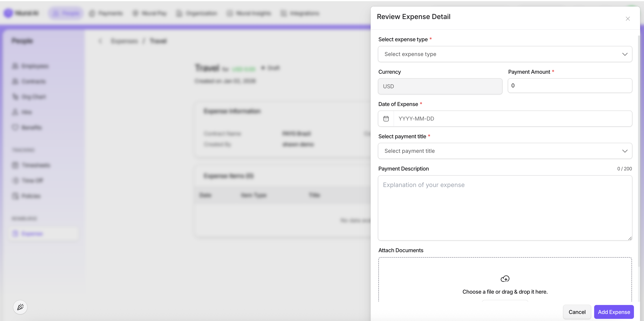The height and width of the screenshot is (321, 644).
Task: Click the Add Expense button
Action: (x=613, y=312)
